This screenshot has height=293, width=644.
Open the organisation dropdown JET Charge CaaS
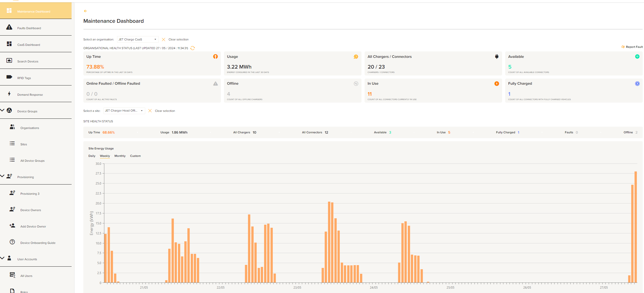click(x=138, y=39)
